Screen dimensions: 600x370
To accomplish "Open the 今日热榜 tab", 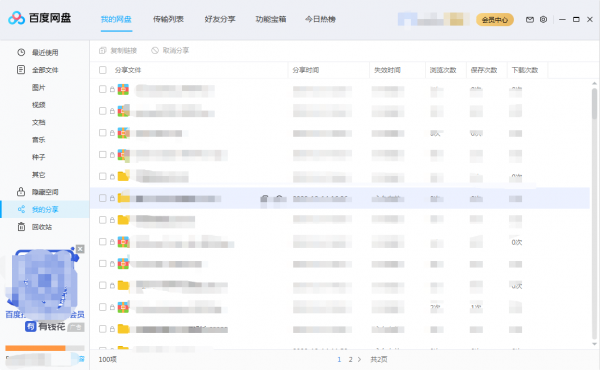I will [x=320, y=19].
